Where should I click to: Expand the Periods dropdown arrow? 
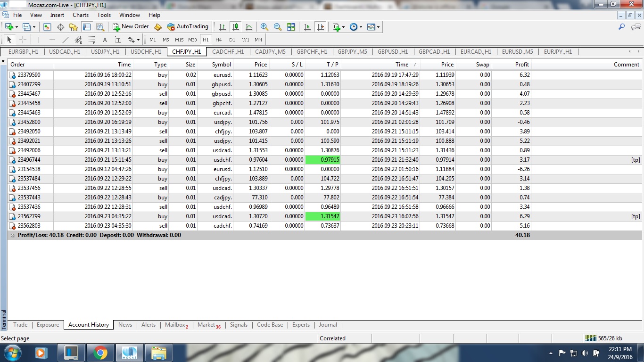[361, 27]
